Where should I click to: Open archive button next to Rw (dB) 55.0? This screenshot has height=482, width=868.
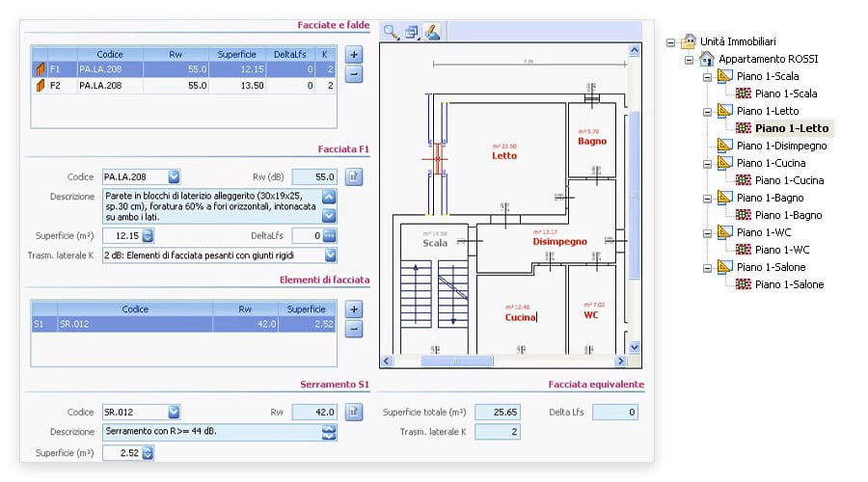(354, 176)
